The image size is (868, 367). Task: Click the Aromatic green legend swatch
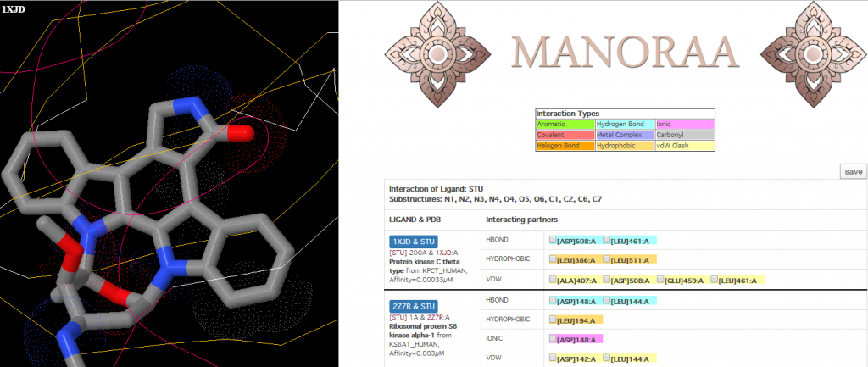[565, 124]
